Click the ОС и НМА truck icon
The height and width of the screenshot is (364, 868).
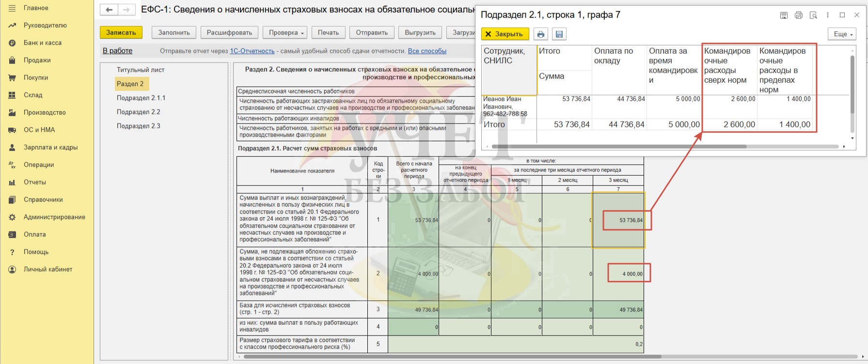pos(12,130)
